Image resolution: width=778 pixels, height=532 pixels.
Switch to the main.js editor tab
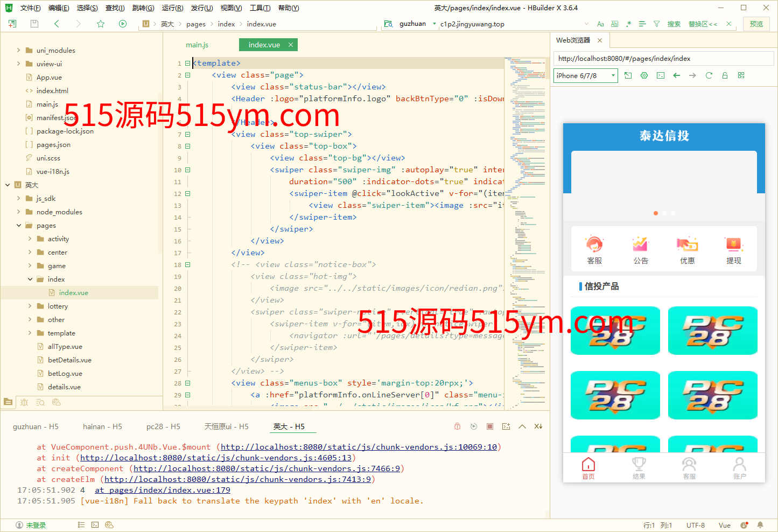(197, 45)
